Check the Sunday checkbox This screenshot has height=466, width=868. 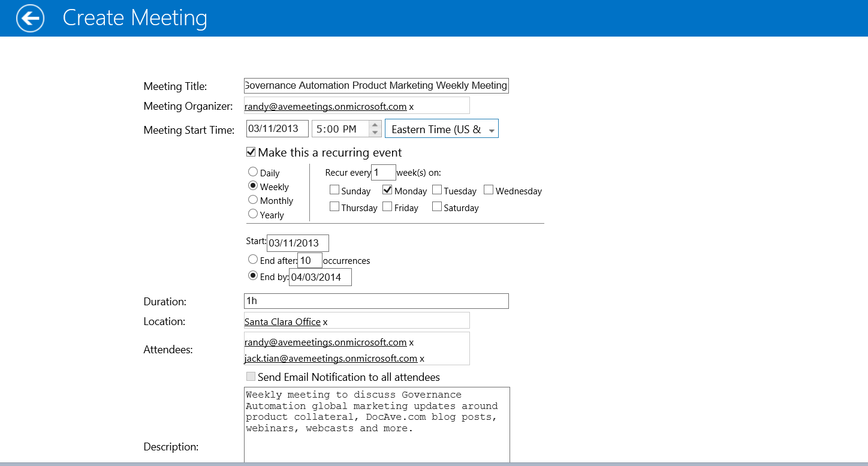334,190
